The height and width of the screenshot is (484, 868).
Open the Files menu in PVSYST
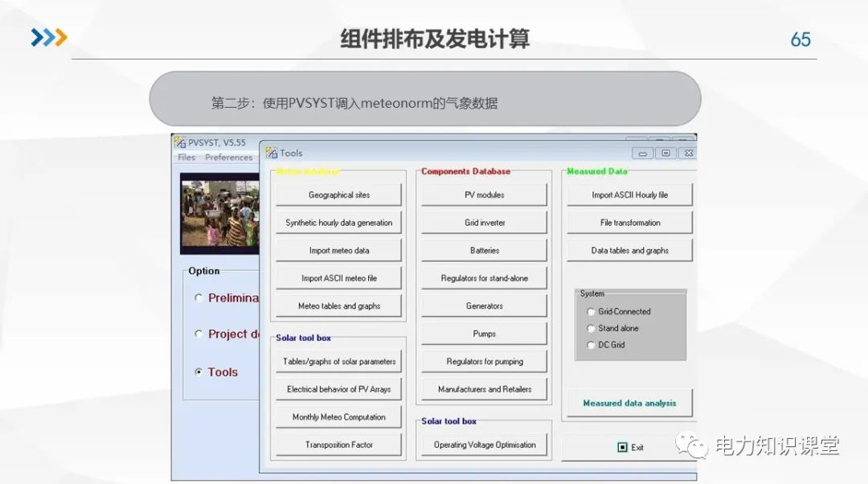pos(186,158)
